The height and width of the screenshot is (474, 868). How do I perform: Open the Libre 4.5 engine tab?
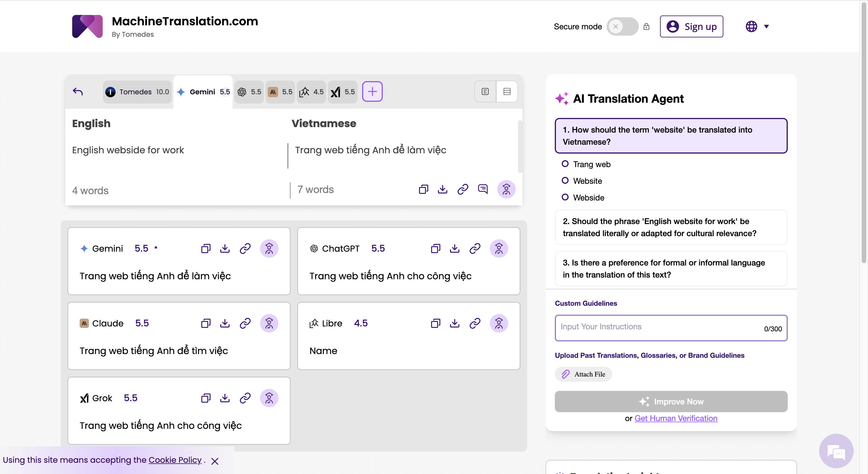311,92
